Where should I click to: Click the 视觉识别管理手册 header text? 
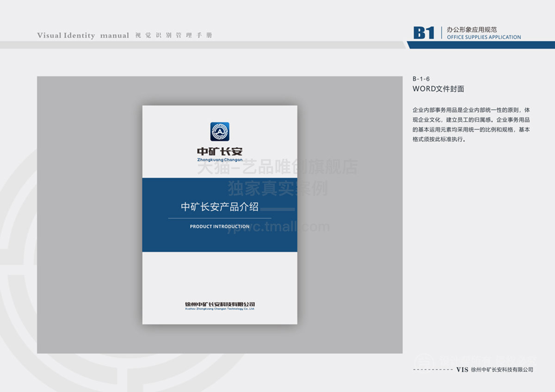point(174,36)
